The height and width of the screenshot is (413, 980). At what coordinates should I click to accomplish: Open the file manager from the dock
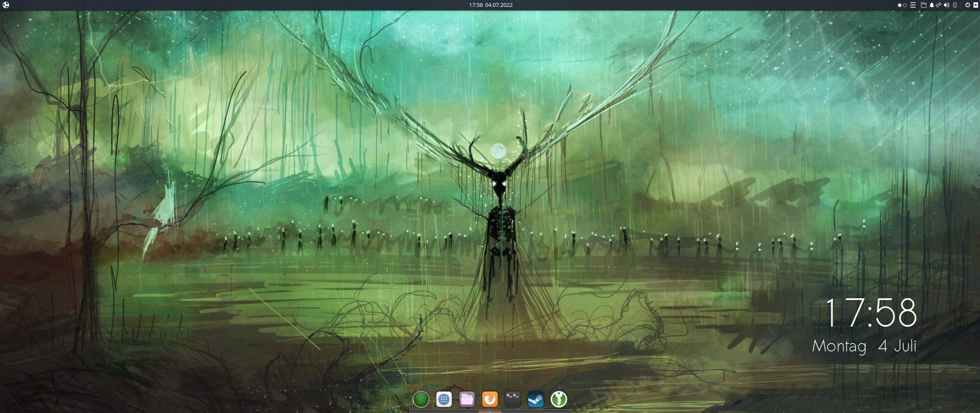click(x=466, y=399)
